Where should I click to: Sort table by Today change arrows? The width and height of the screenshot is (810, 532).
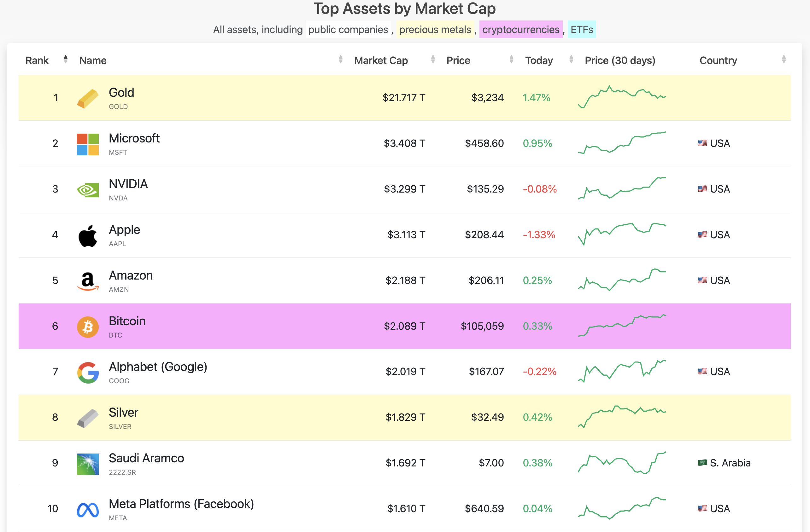click(x=571, y=60)
